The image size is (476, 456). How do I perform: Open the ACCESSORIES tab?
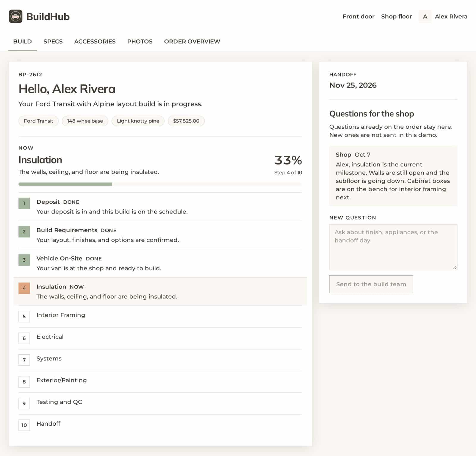(x=95, y=41)
